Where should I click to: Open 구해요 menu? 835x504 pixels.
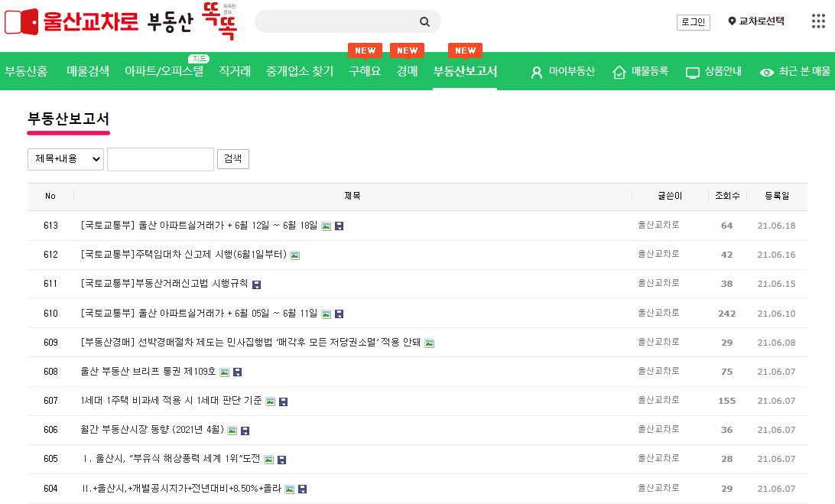pos(365,71)
